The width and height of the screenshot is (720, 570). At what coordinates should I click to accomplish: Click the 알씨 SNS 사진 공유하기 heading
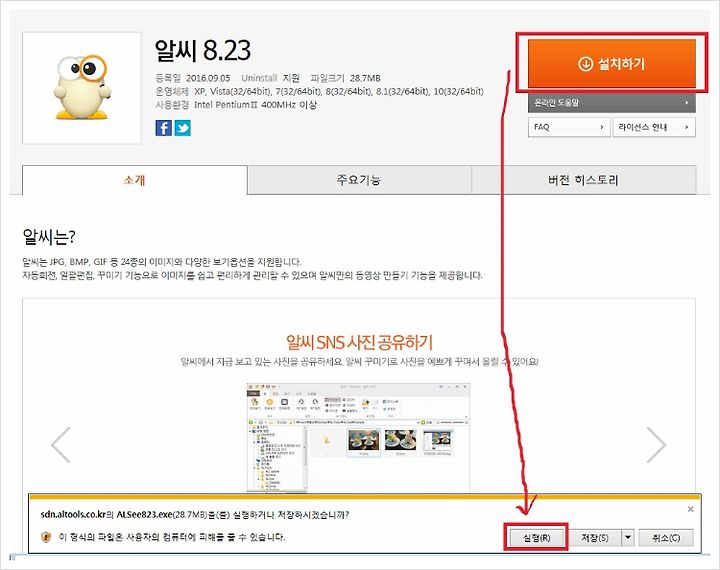(359, 342)
